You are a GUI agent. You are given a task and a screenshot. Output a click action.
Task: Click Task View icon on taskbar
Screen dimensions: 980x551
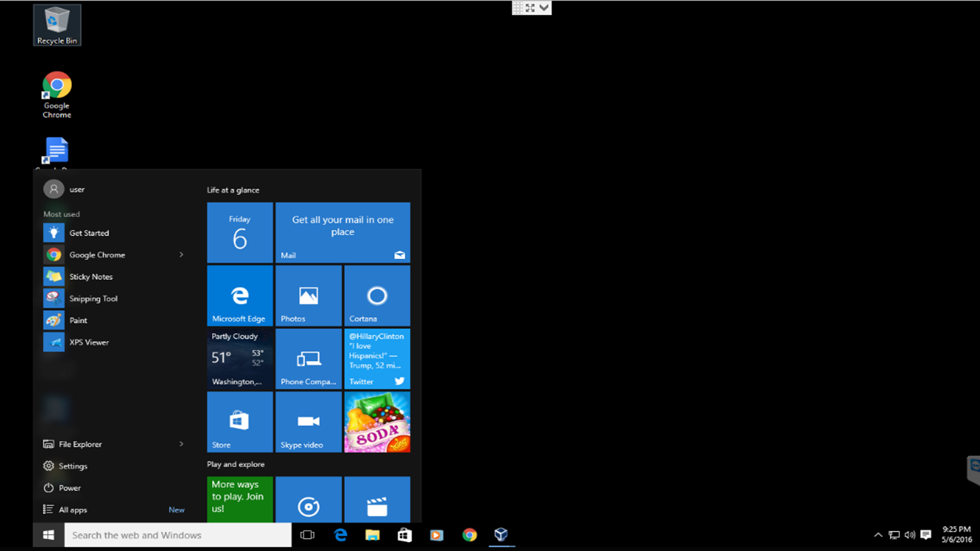[307, 535]
